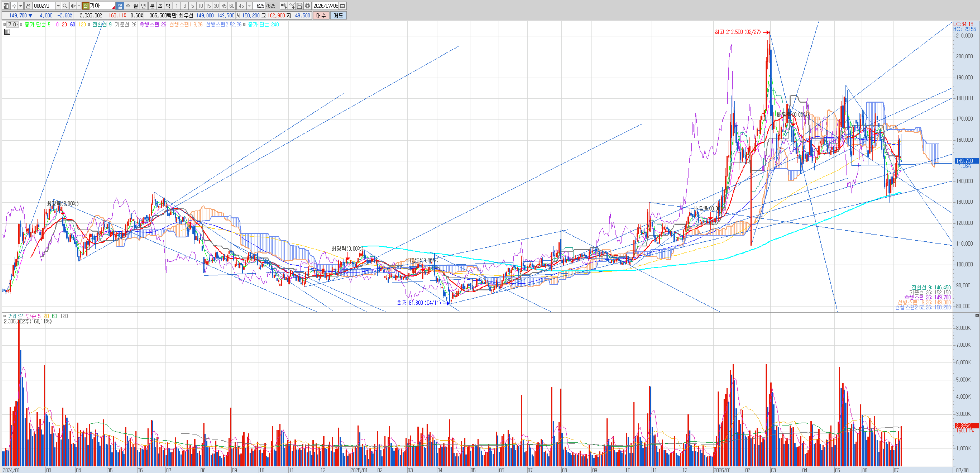
Task: Expand the speaker options dropdown arrow
Action: [79, 6]
